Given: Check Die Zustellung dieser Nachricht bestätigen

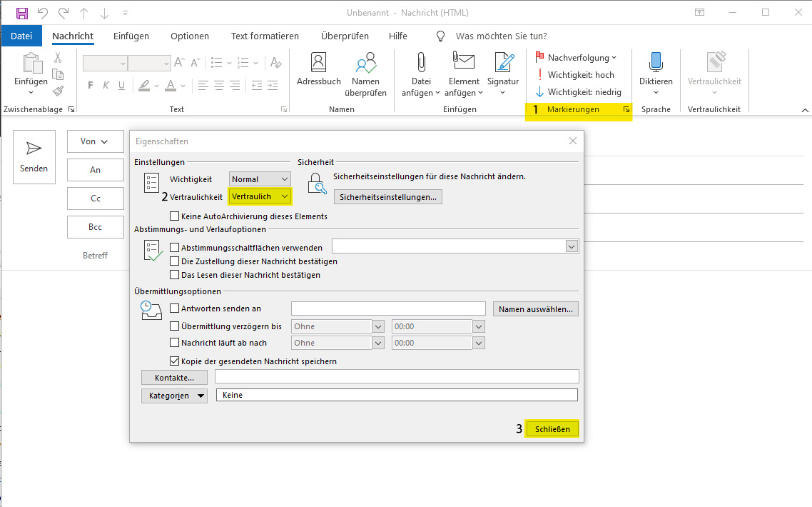Looking at the screenshot, I should pos(175,261).
